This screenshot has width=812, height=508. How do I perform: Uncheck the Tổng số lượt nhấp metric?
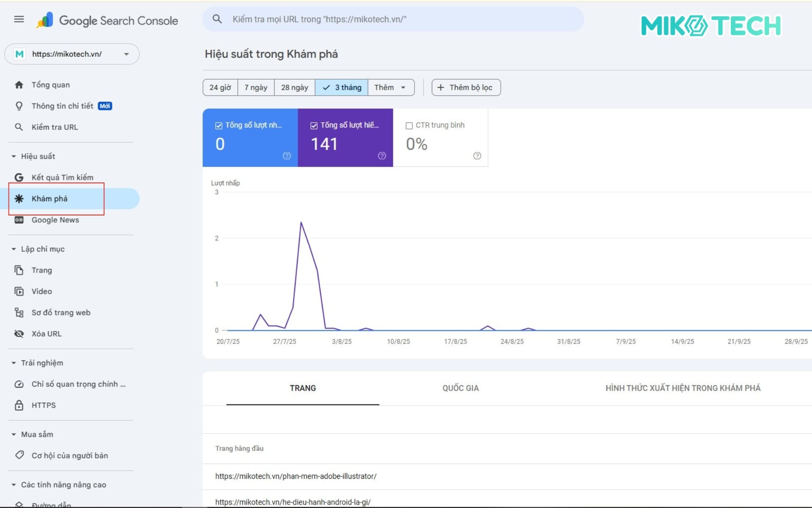click(218, 125)
